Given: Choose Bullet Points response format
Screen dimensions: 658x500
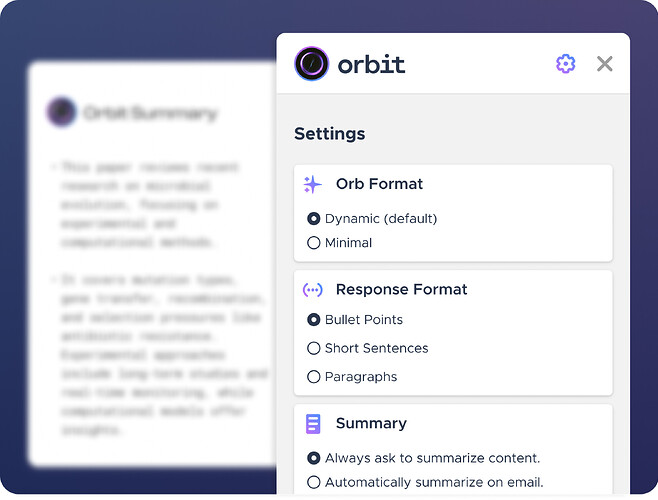Looking at the screenshot, I should (313, 320).
